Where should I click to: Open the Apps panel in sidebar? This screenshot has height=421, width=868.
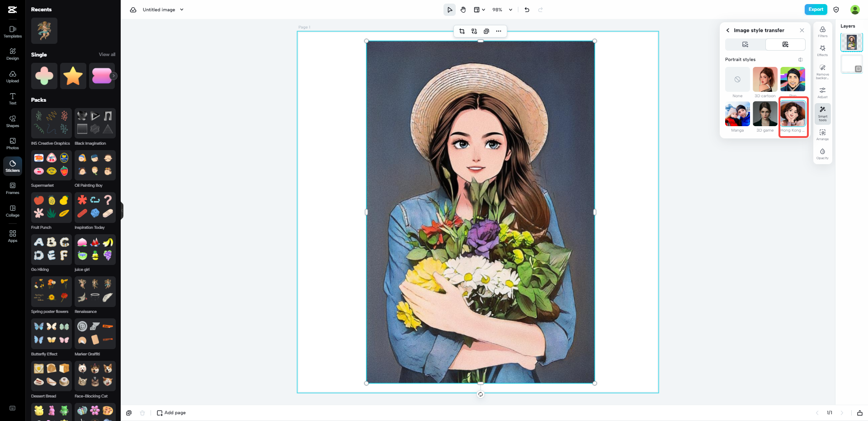coord(13,236)
